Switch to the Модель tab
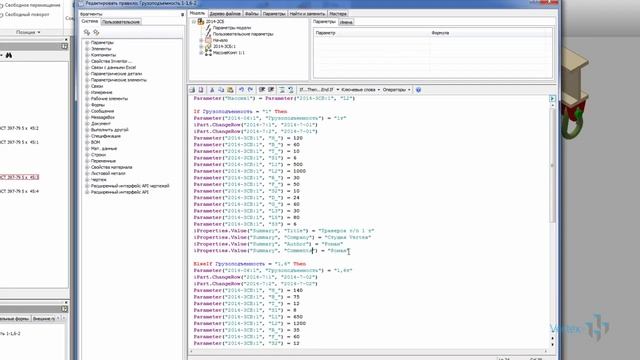This screenshot has height=360, width=640. click(x=198, y=13)
